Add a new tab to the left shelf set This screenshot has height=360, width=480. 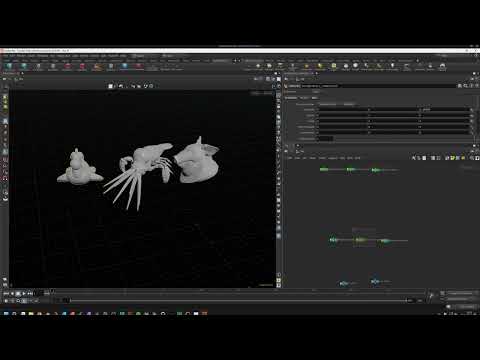click(235, 61)
